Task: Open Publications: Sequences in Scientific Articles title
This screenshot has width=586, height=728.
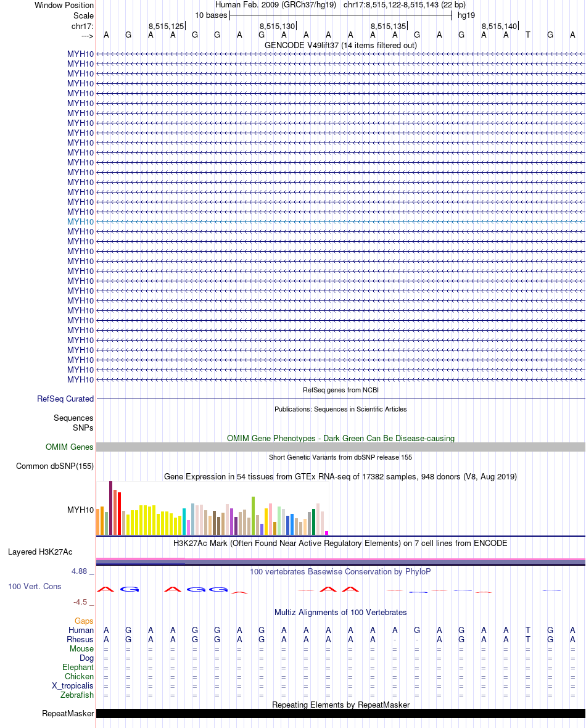Action: tap(340, 409)
